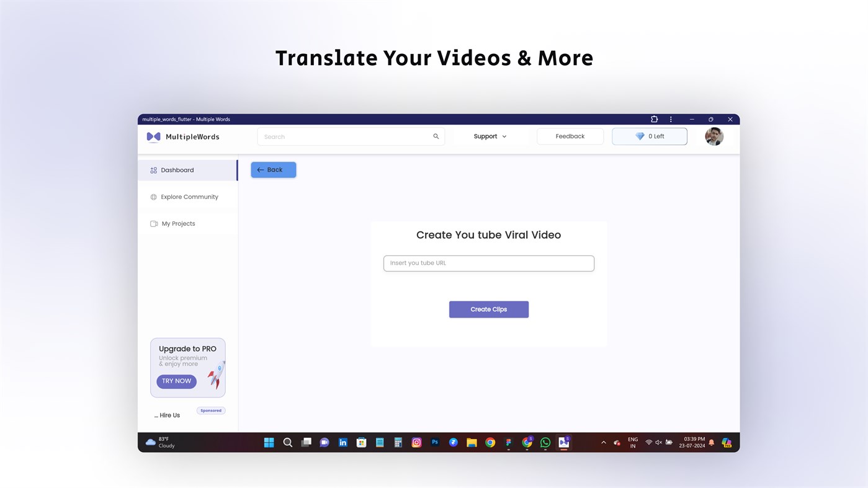Adjust the system volume control in the taskbar

[x=658, y=442]
